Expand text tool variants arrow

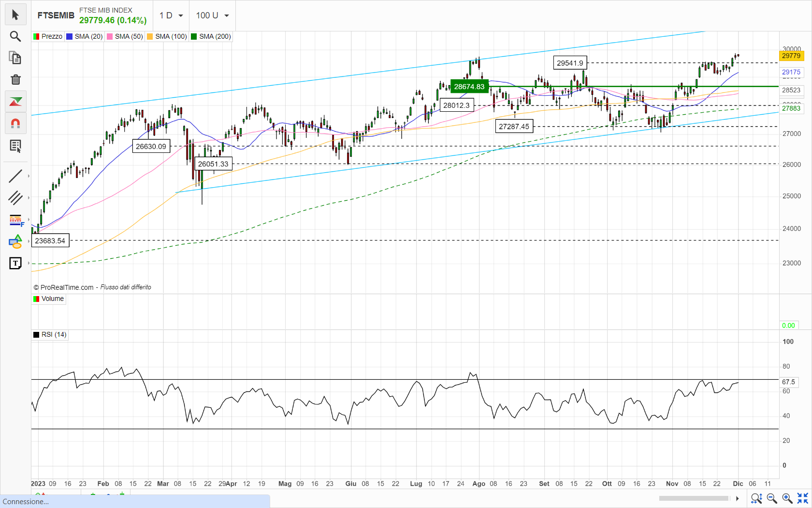click(x=29, y=263)
